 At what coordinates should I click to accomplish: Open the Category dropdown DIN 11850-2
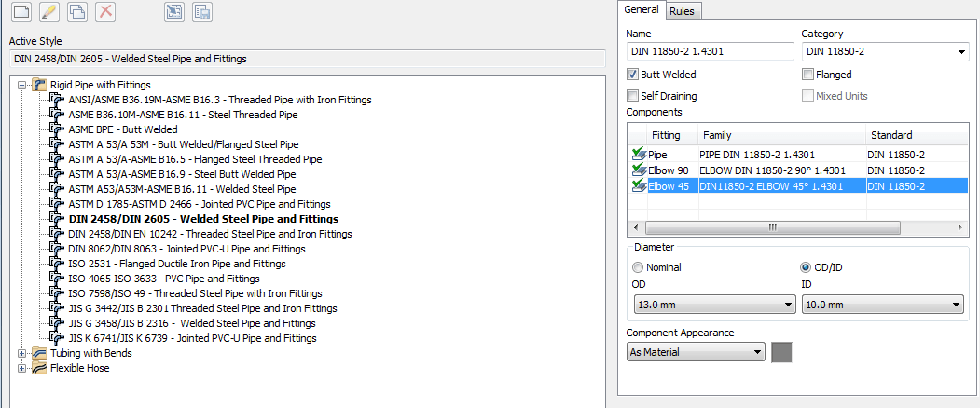point(886,51)
